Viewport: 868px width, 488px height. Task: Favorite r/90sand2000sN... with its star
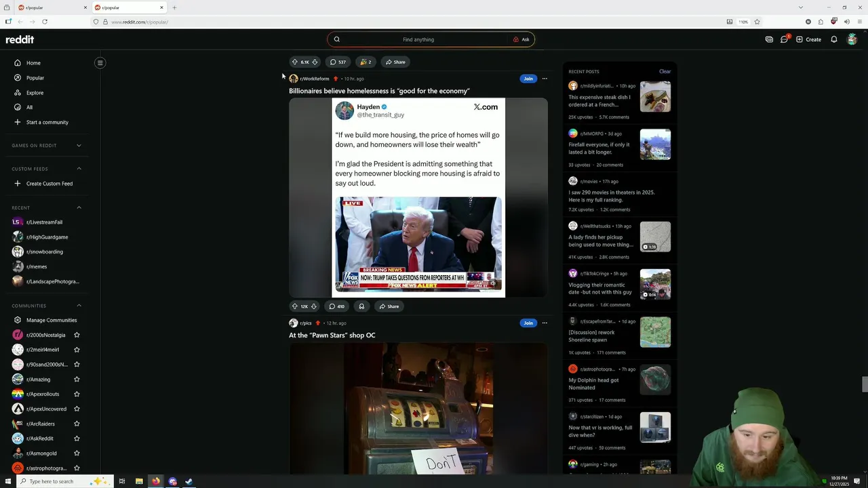77,365
